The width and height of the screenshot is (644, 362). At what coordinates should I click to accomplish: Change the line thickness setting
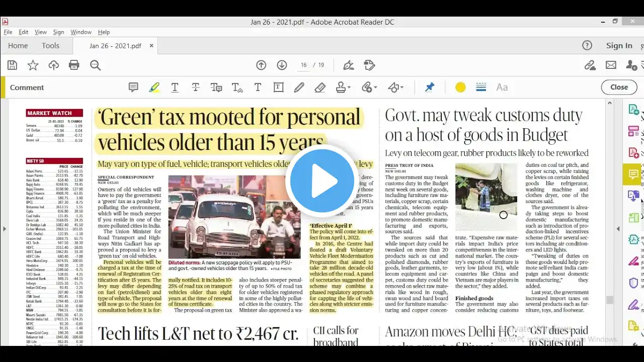point(481,87)
